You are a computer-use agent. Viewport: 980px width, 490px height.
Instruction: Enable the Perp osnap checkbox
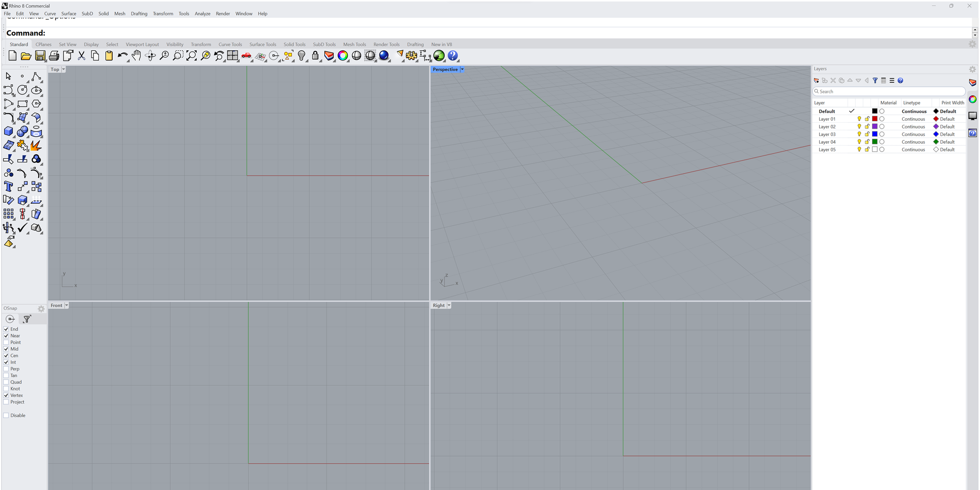[x=6, y=369]
